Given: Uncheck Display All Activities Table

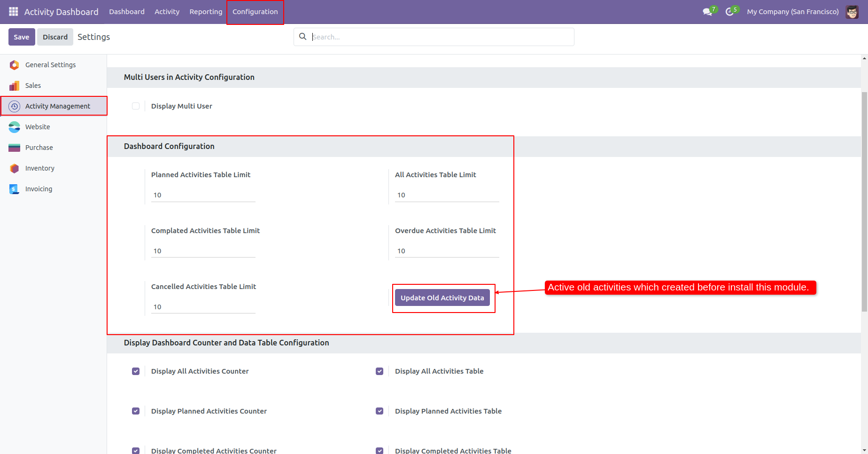Looking at the screenshot, I should (380, 371).
